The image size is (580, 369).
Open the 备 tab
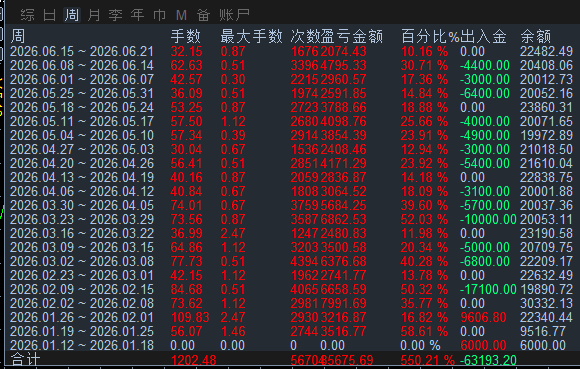(x=203, y=15)
